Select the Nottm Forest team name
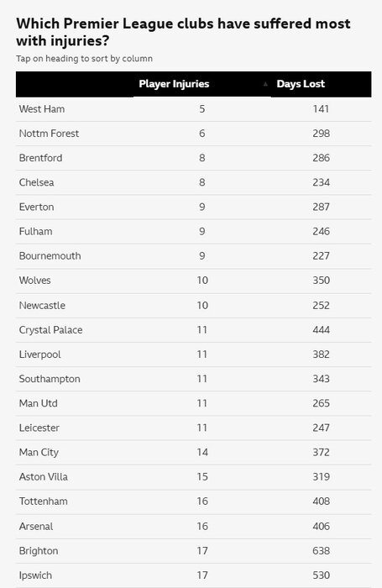This screenshot has width=382, height=588. (x=49, y=134)
